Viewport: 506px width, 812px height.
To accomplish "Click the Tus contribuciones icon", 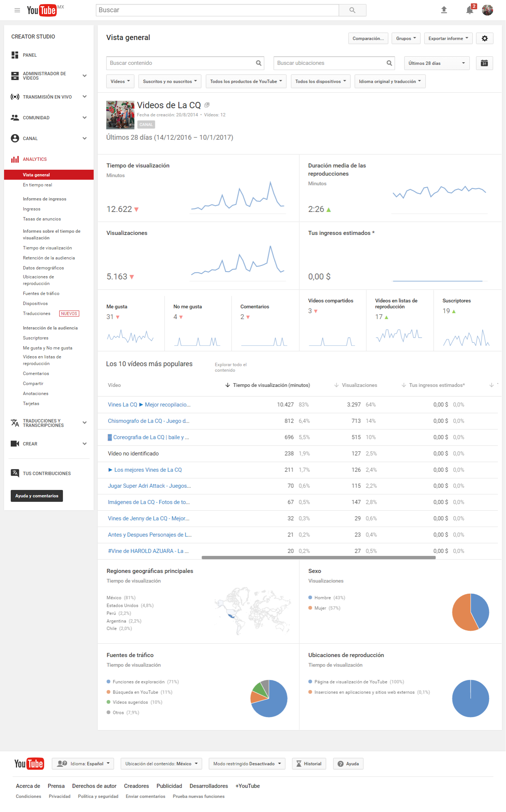I will (15, 473).
